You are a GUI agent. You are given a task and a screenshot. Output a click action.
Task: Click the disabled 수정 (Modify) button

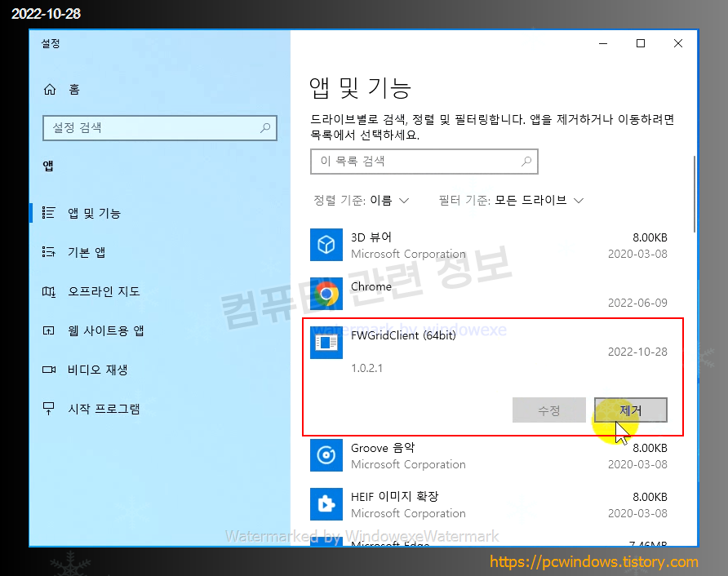tap(548, 410)
